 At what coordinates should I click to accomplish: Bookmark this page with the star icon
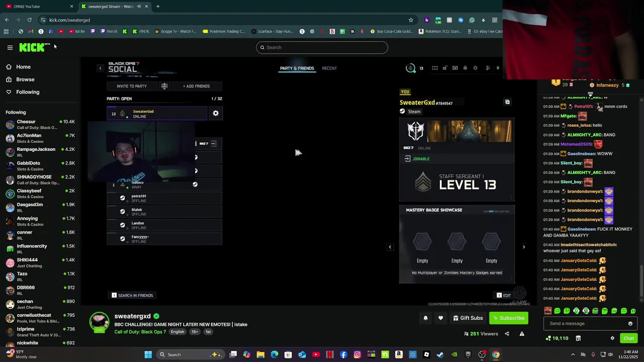(411, 20)
